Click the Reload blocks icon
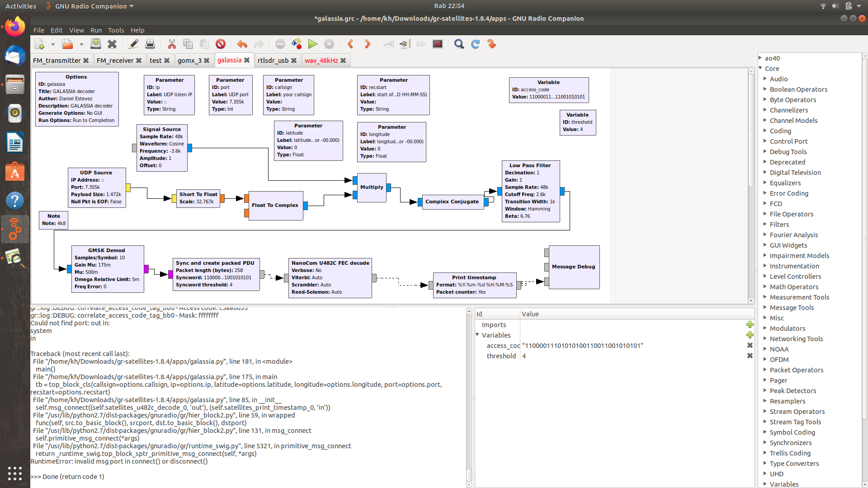The height and width of the screenshot is (488, 868). (x=475, y=44)
